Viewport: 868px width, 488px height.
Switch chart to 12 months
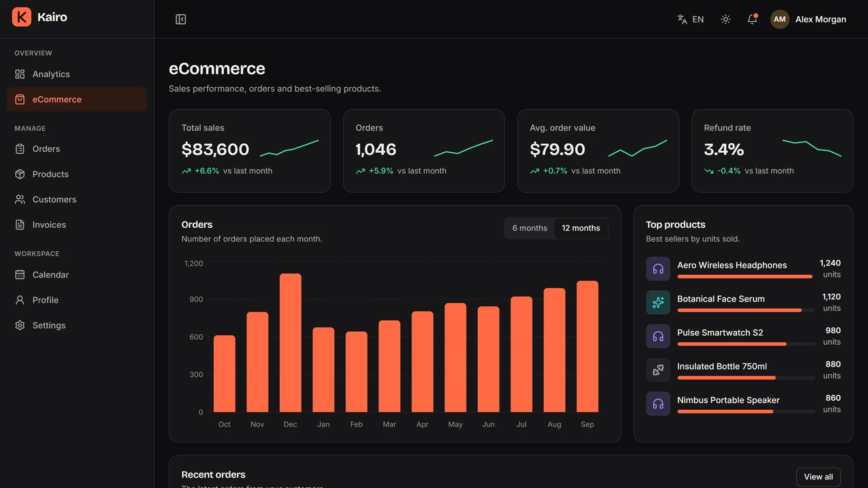[581, 228]
